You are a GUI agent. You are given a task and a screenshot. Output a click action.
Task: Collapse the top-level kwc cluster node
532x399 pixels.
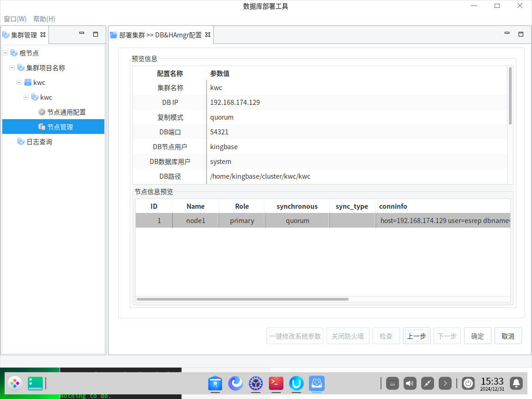19,83
